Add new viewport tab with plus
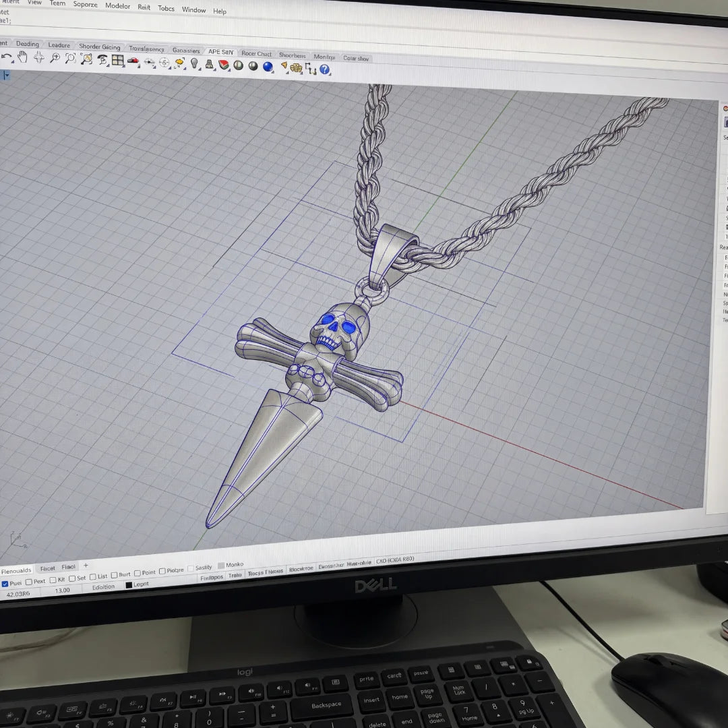The image size is (728, 728). [x=86, y=565]
